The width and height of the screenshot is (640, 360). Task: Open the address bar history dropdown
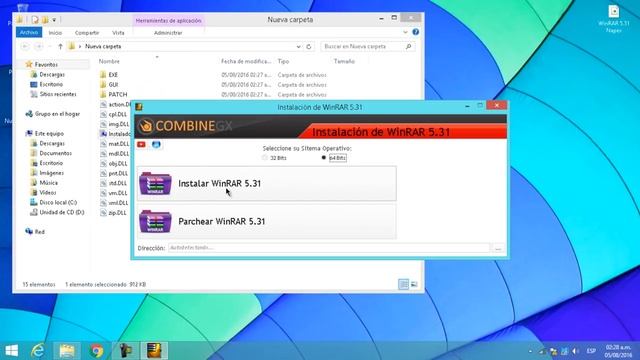(298, 47)
